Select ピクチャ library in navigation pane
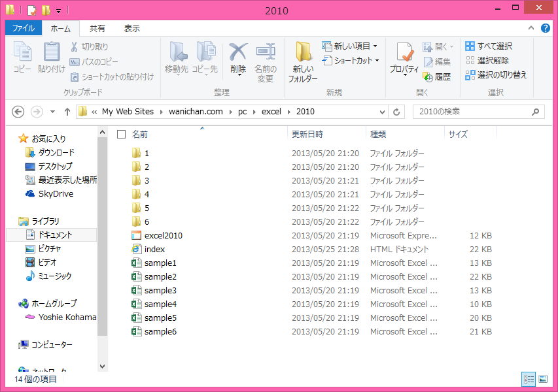 [43, 249]
